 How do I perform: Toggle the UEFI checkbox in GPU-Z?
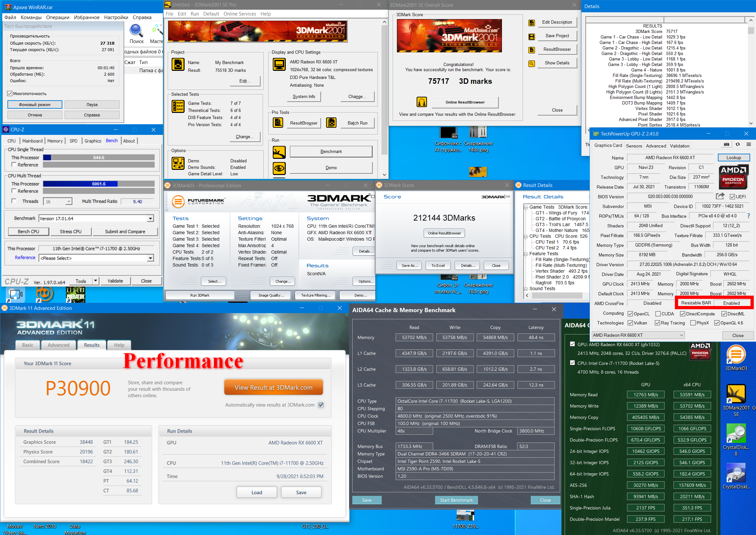coord(732,197)
